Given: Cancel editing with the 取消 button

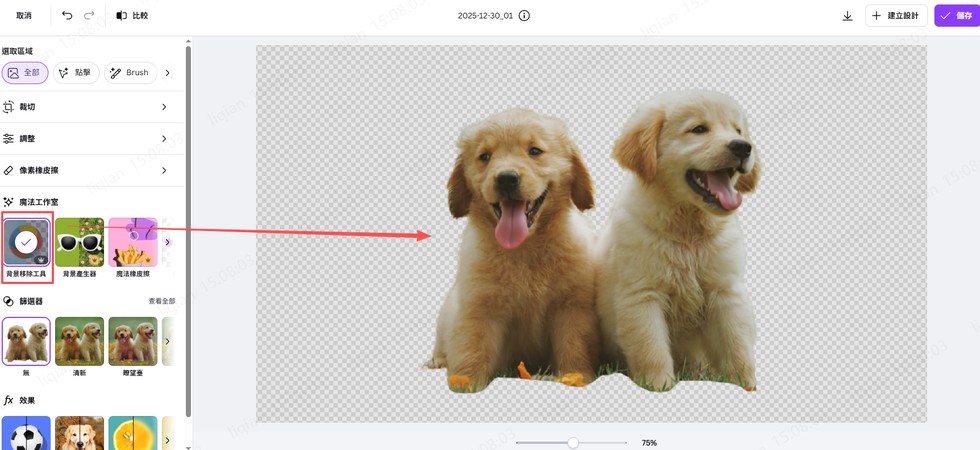Looking at the screenshot, I should [x=24, y=16].
